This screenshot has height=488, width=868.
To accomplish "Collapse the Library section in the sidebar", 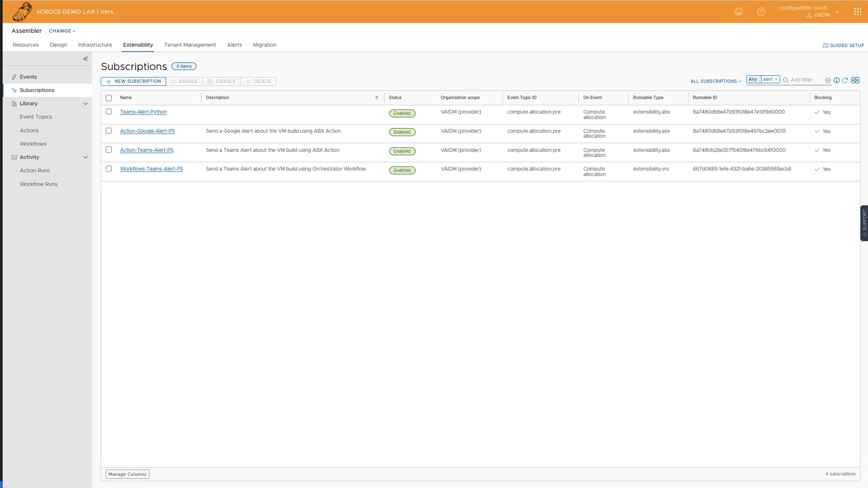I will click(86, 104).
